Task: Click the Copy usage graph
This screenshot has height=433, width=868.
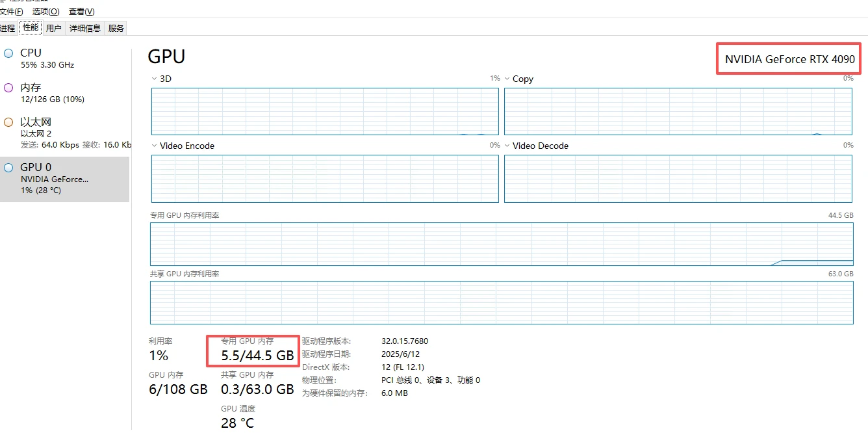Action: click(x=678, y=111)
